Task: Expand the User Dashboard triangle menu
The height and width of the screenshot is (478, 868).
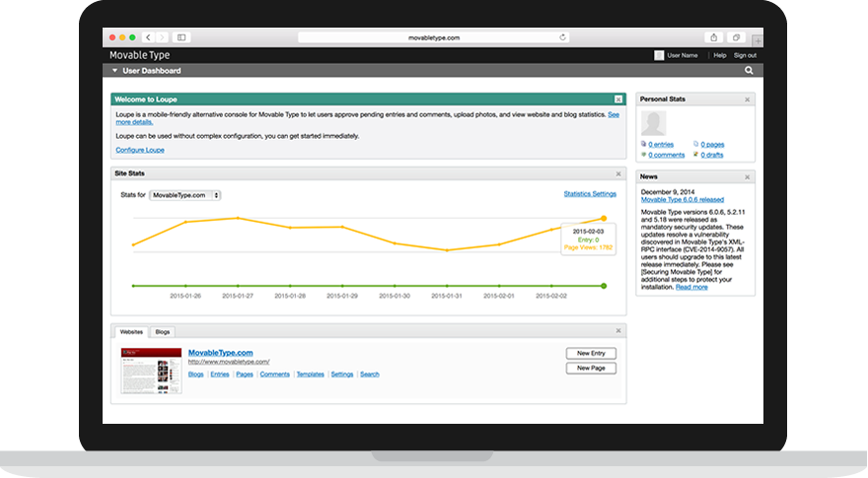Action: (114, 71)
